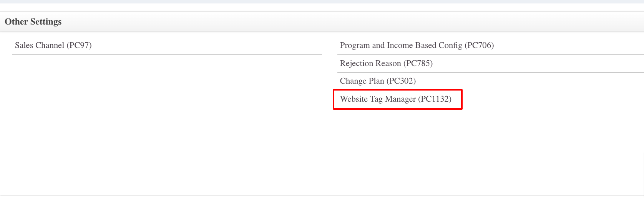Go to Change Plan (PC302)
Image resolution: width=644 pixels, height=211 pixels.
point(378,81)
